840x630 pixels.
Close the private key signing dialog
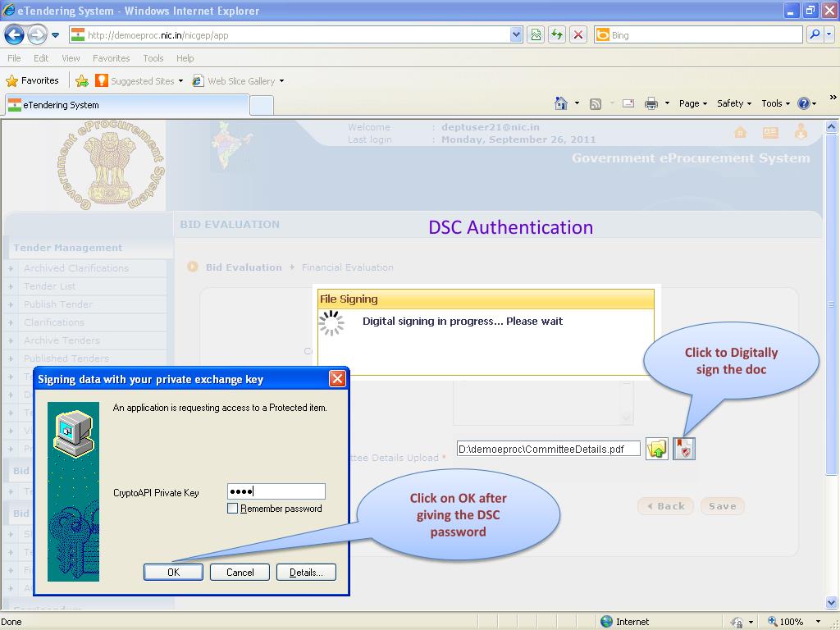(337, 379)
